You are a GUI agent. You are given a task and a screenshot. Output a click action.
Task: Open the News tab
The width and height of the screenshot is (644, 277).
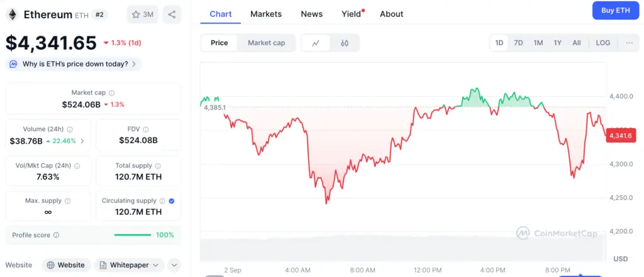312,14
